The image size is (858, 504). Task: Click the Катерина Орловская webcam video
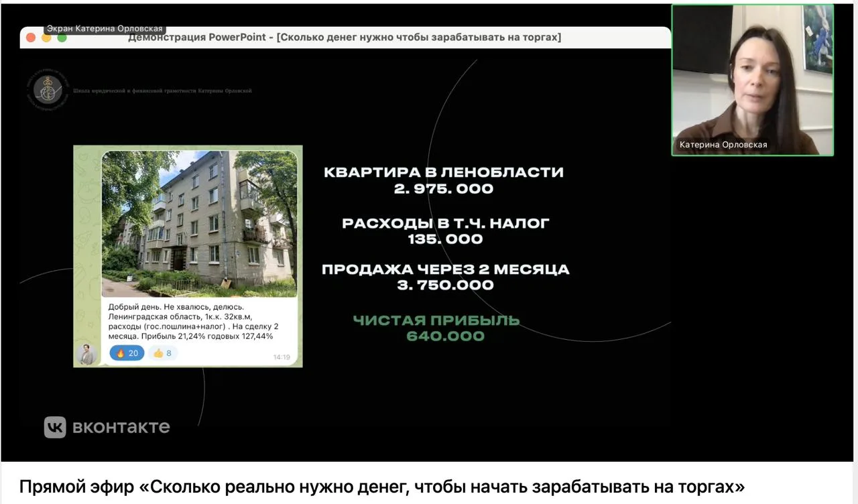tap(753, 80)
